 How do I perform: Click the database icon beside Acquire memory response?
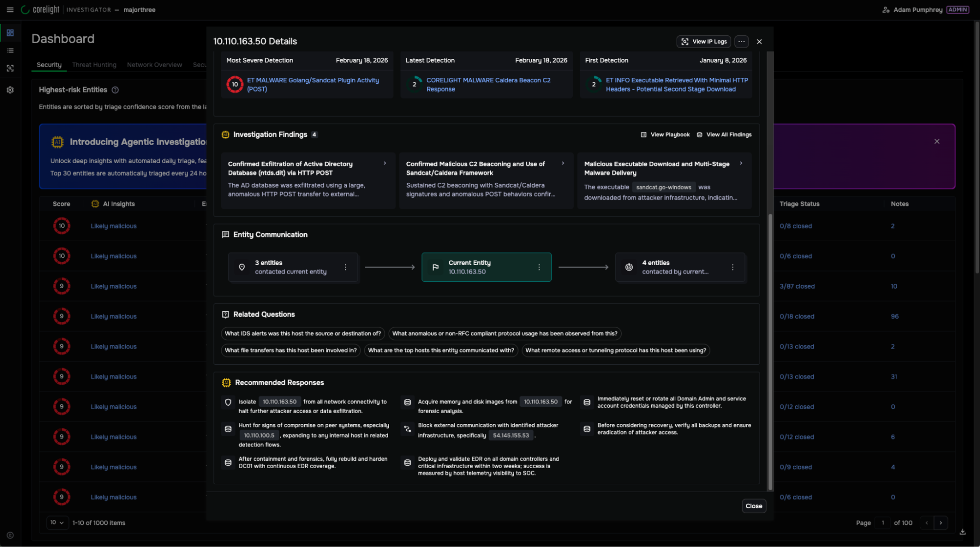407,402
